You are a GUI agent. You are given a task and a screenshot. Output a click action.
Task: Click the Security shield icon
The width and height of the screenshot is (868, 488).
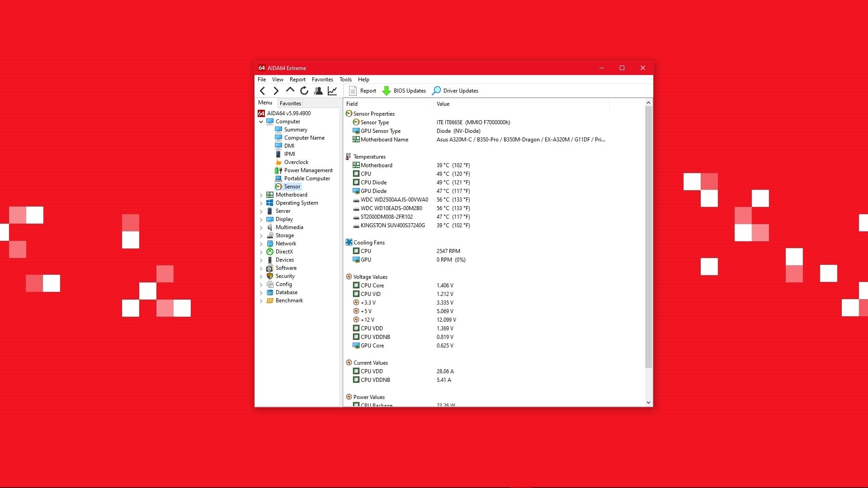(270, 276)
